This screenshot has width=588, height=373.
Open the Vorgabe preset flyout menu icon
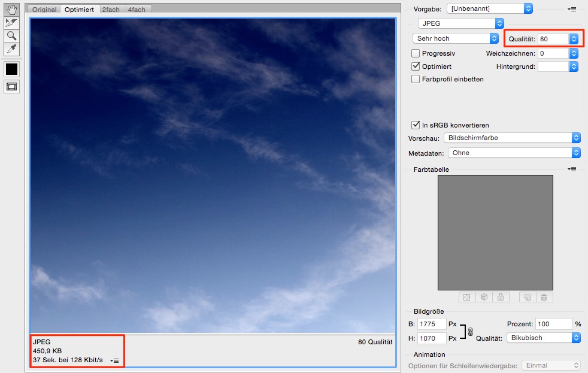pos(572,9)
